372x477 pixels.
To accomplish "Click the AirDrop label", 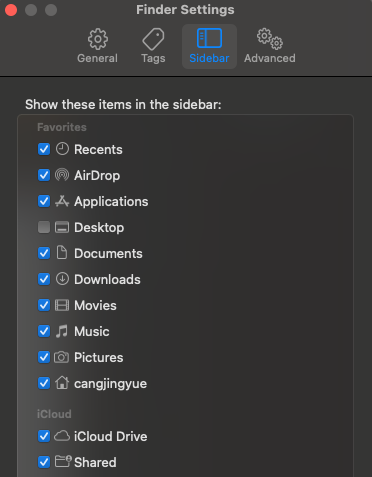I will click(97, 175).
